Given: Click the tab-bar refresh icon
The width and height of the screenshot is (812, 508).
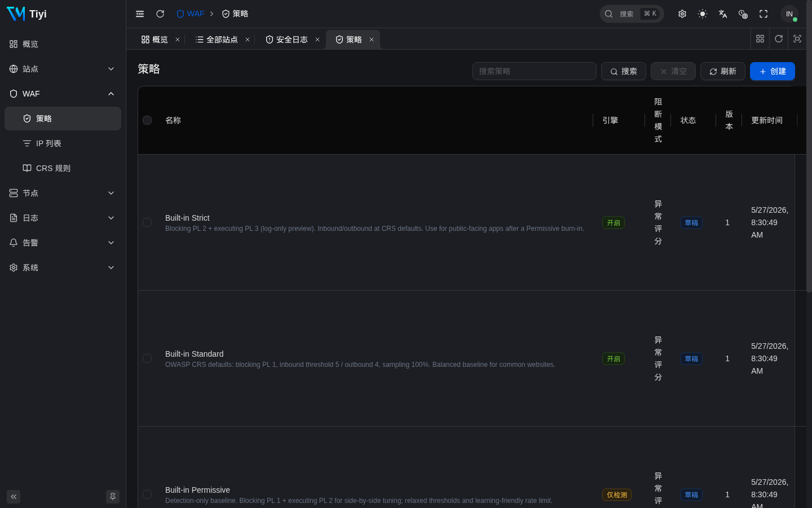Looking at the screenshot, I should point(779,38).
